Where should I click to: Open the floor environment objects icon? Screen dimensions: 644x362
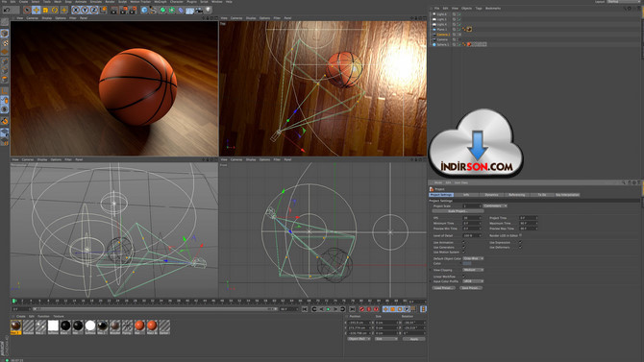pos(189,10)
